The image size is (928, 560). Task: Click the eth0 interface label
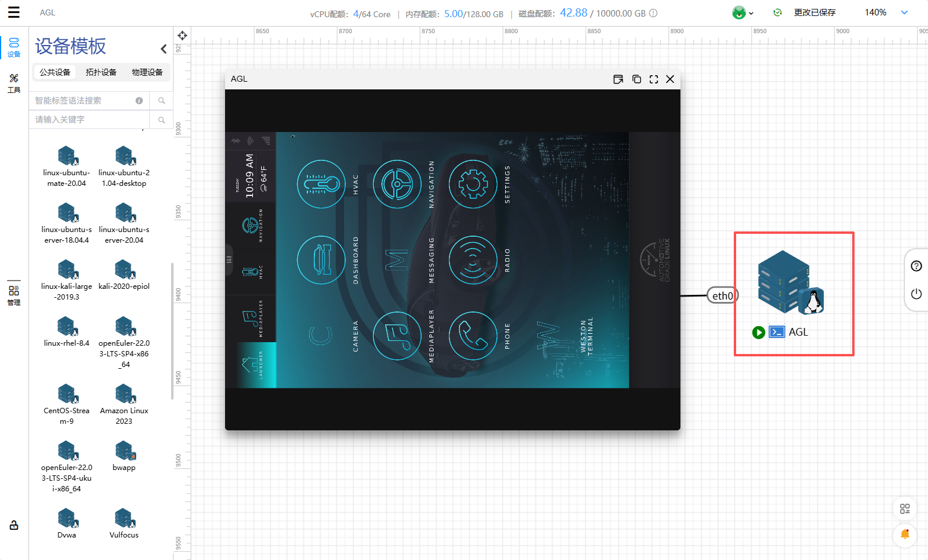[723, 295]
